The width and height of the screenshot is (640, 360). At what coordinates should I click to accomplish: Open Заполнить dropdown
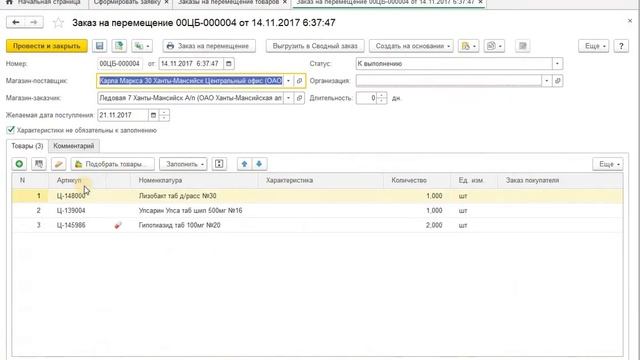click(183, 164)
